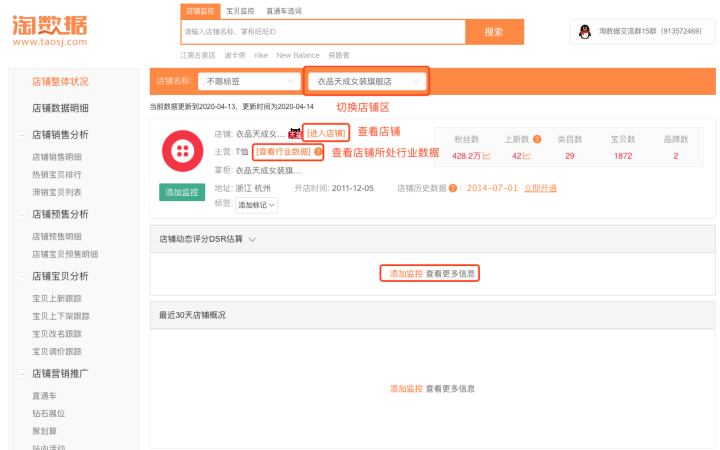Click the shop name search input field
Screen dimensions: 720x450
click(x=323, y=32)
